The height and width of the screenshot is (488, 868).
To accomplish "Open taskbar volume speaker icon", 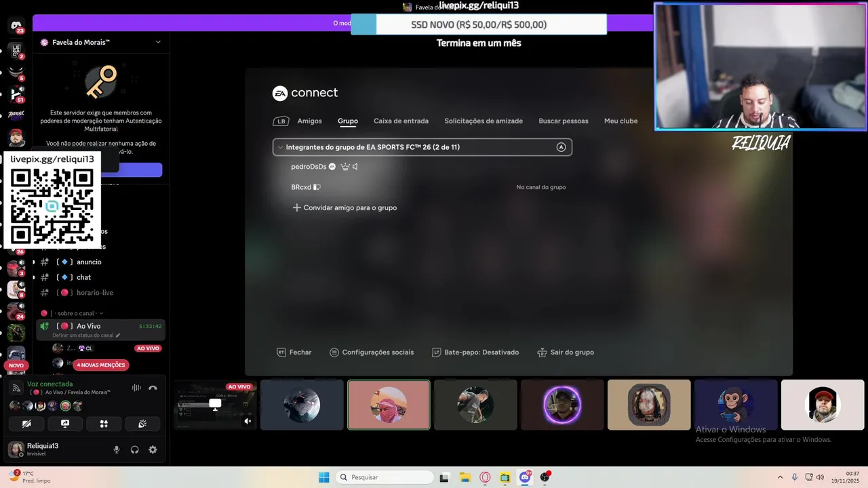I will (820, 477).
